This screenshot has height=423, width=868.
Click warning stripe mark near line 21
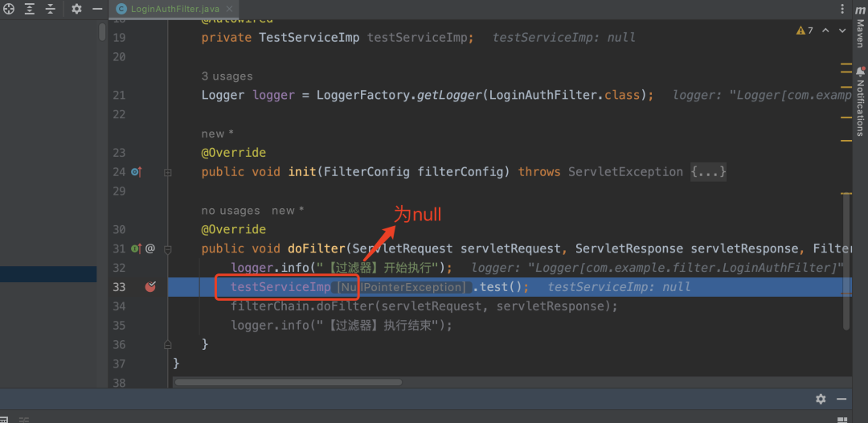point(845,87)
